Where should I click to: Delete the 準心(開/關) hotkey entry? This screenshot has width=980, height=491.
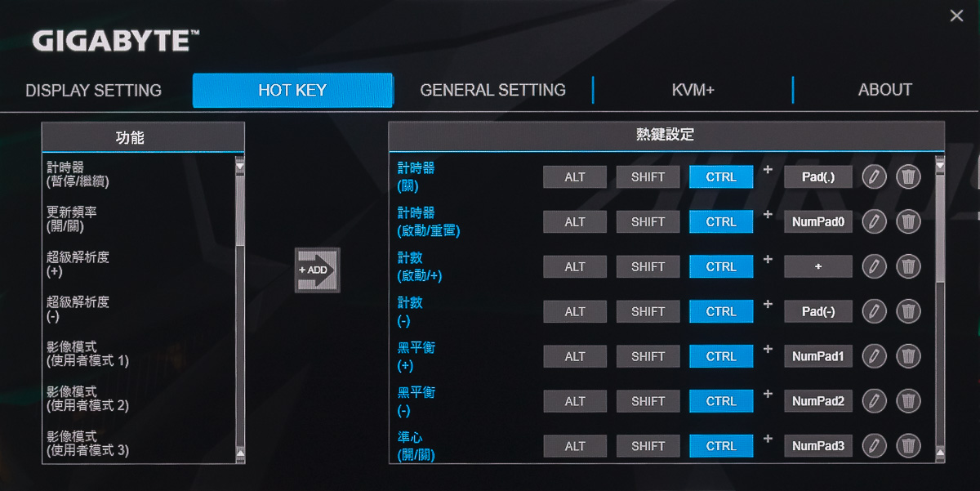[908, 446]
